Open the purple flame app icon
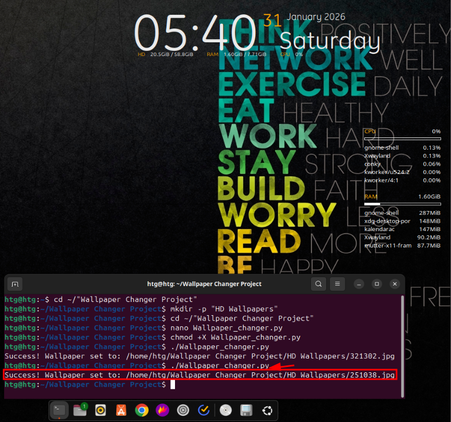The image size is (451, 422). point(162,410)
